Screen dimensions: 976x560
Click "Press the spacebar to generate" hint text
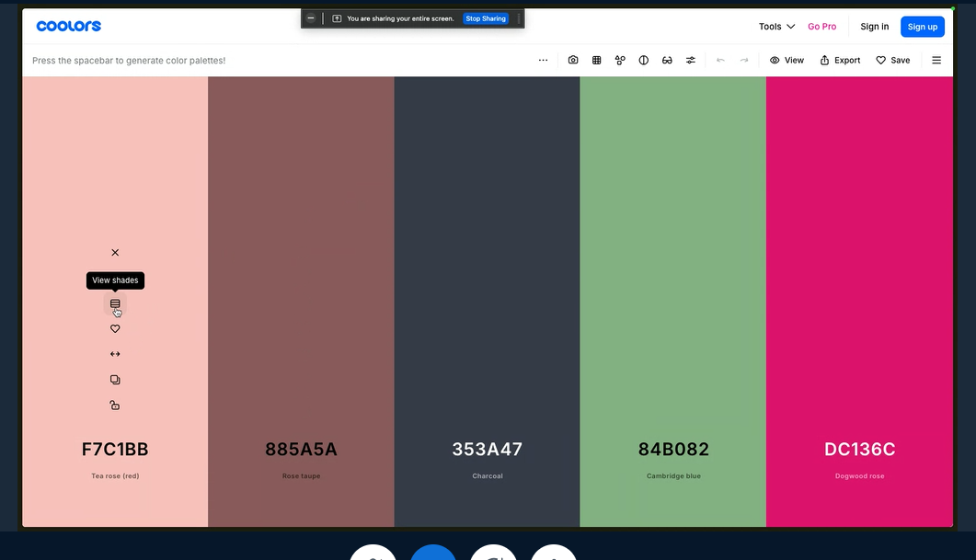coord(129,61)
